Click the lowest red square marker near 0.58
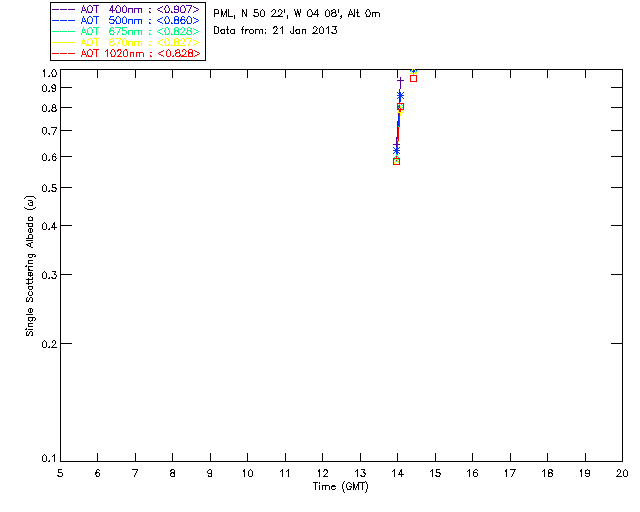The height and width of the screenshot is (512, 640). coord(396,162)
